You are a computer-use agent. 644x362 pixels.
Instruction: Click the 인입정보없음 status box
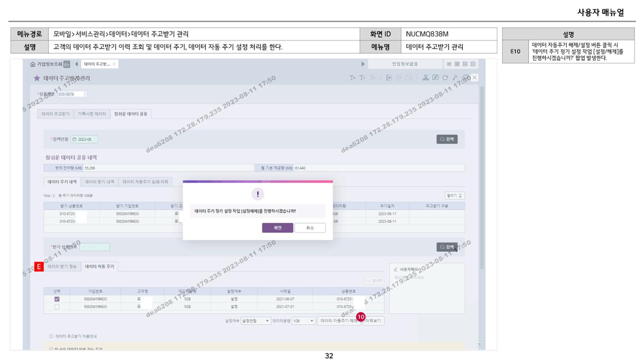405,64
